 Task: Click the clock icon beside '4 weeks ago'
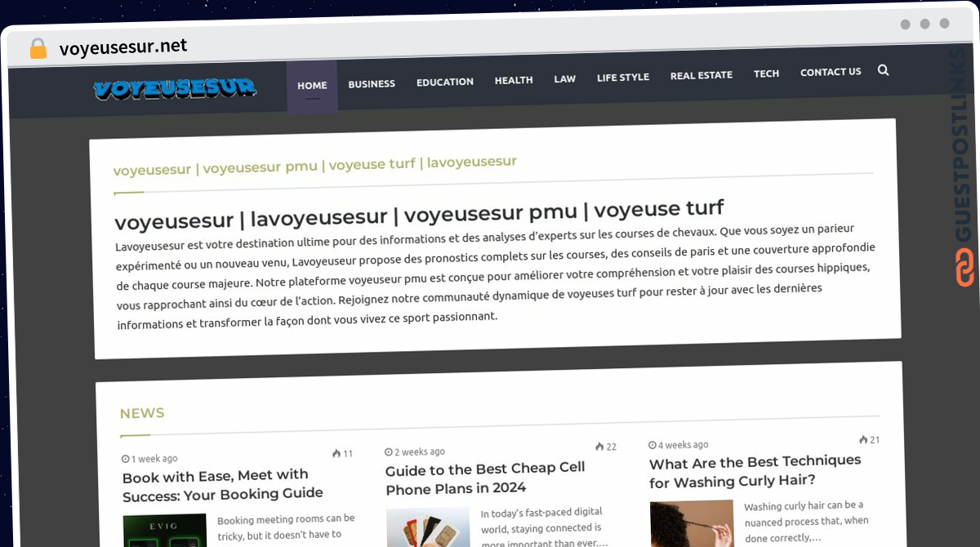click(653, 446)
